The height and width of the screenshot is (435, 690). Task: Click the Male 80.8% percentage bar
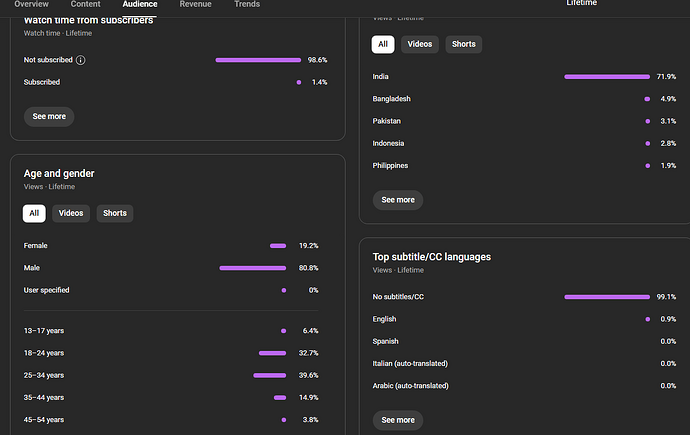[253, 268]
